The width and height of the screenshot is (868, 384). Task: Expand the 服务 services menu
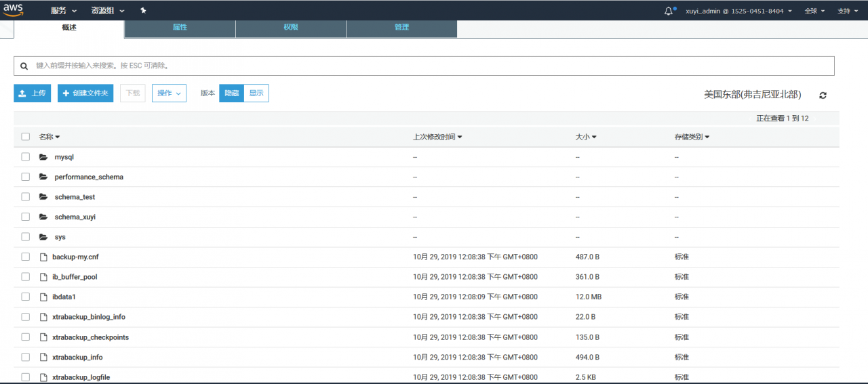[x=64, y=11]
